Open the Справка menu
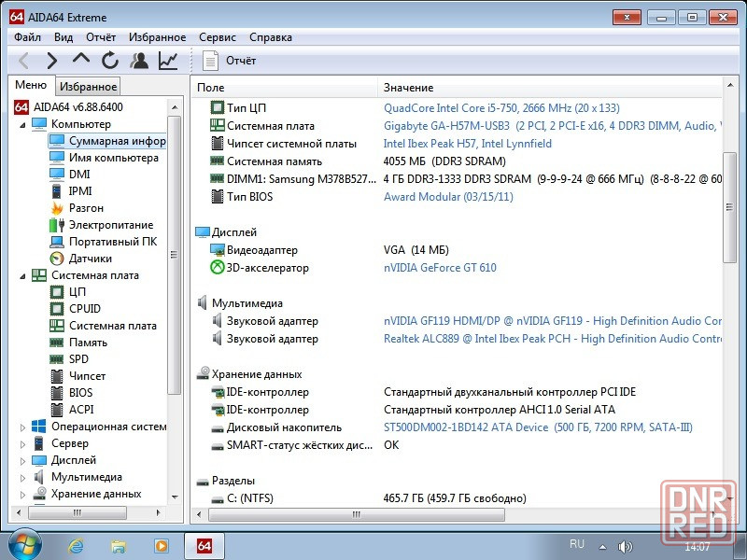The height and width of the screenshot is (560, 747). coord(271,37)
